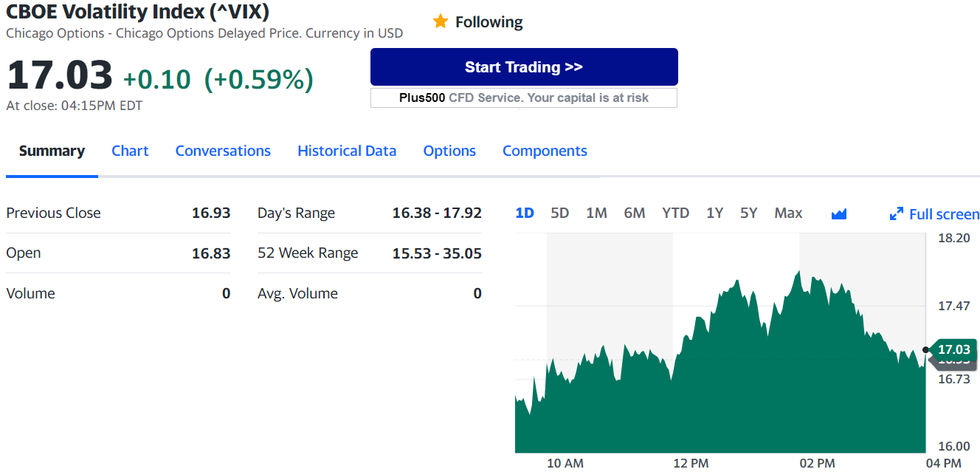980x472 pixels.
Task: Click the Previous Close label
Action: coord(53,213)
